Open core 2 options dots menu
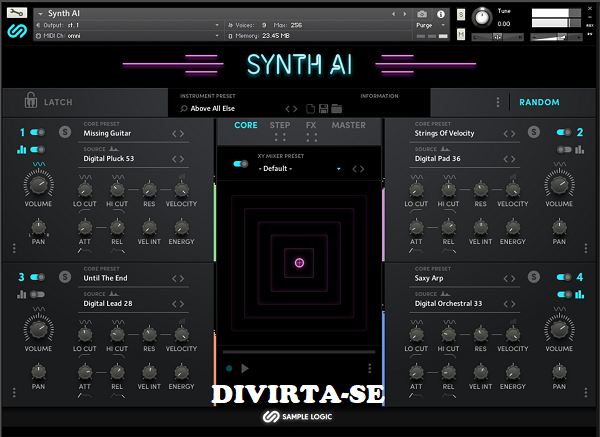 (585, 248)
